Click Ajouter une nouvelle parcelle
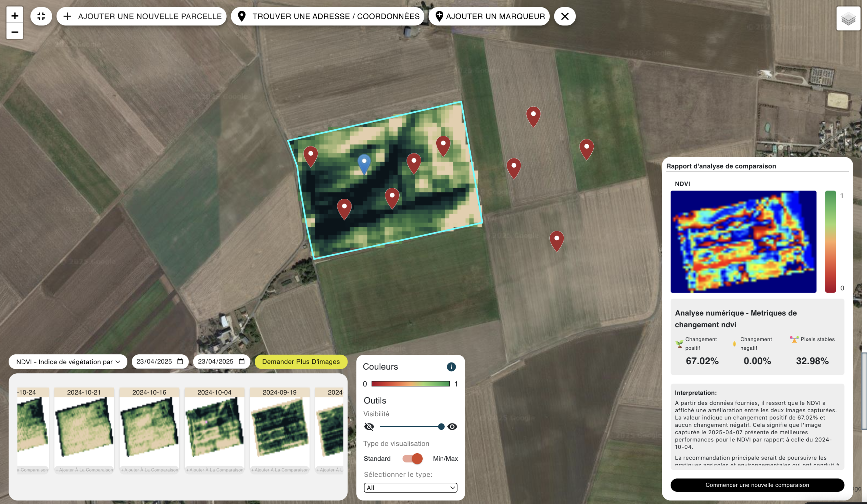Viewport: 867px width, 504px height. (x=142, y=16)
